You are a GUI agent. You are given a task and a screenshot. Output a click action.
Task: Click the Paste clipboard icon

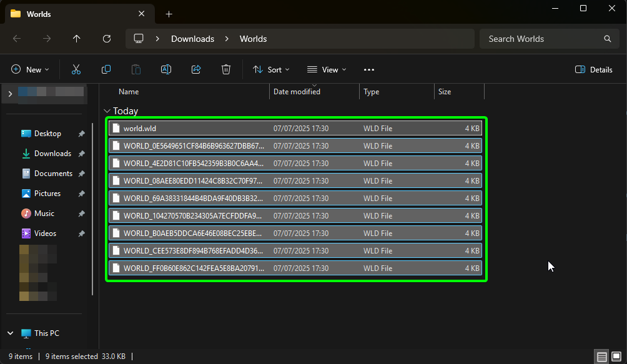pos(136,69)
